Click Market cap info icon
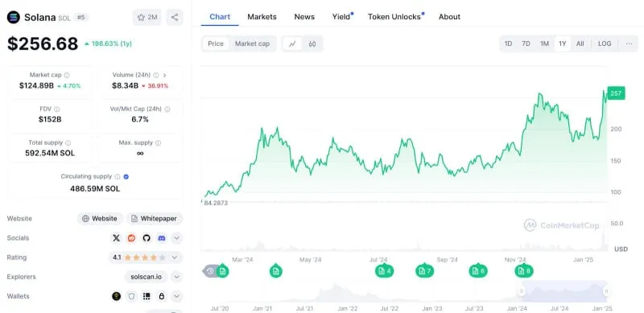The image size is (644, 313). click(67, 75)
